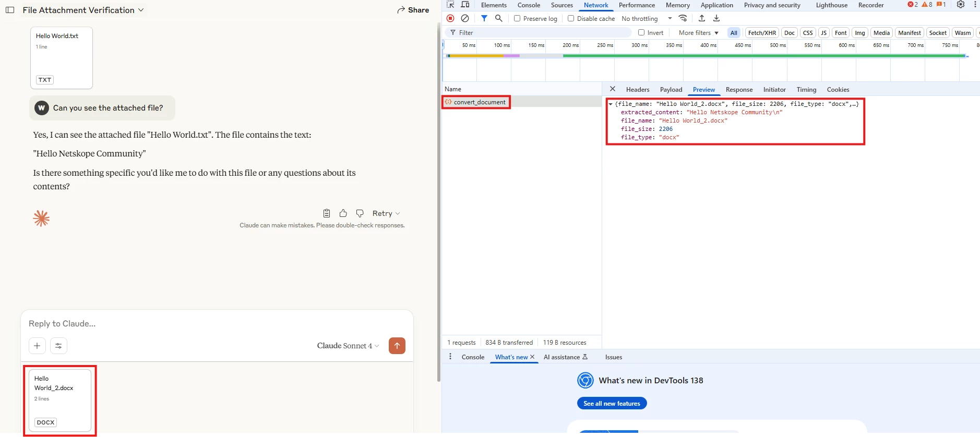The image size is (980, 437).
Task: Give the response a thumbs down
Action: pyautogui.click(x=360, y=213)
